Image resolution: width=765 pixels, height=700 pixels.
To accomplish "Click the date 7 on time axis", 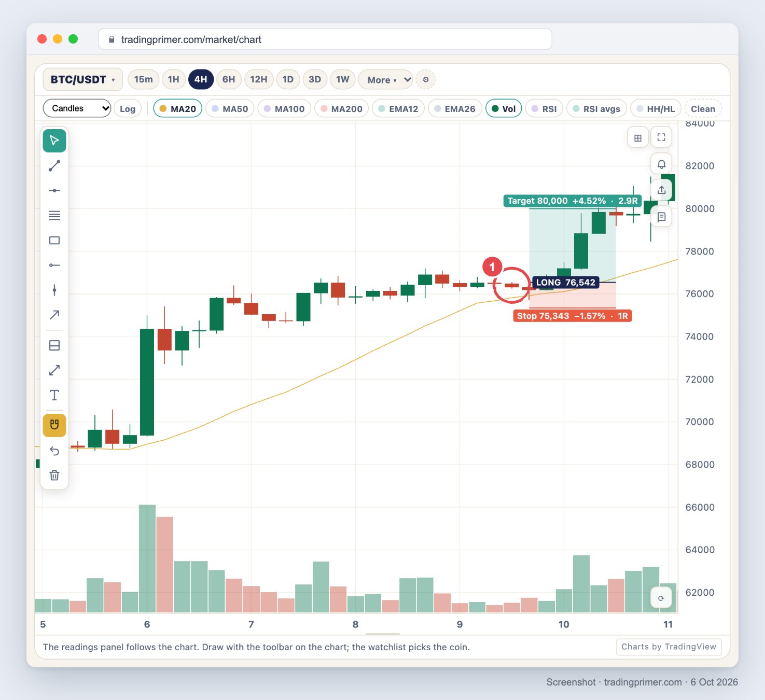I will (x=251, y=624).
